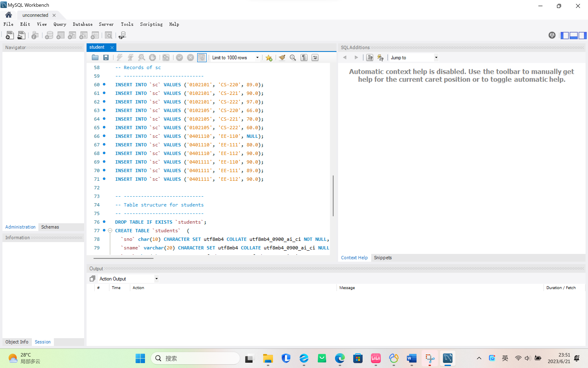Toggle automatic context help button
Screen dimensions: 588x368
click(x=381, y=57)
